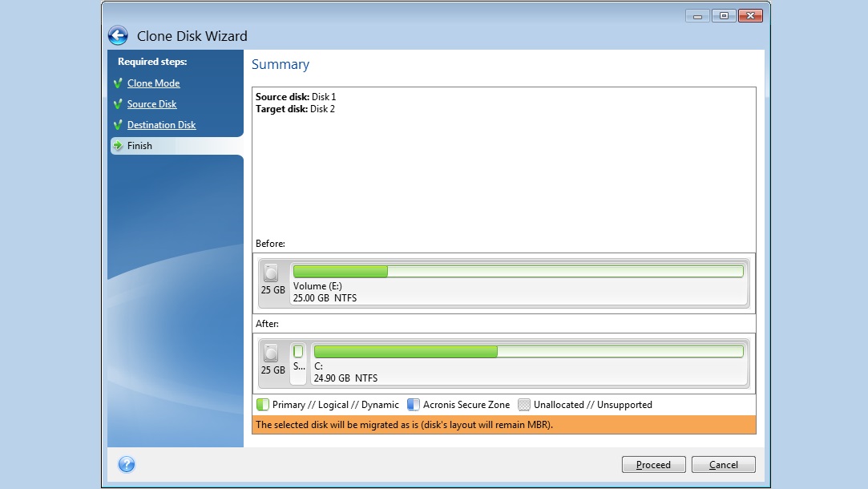Open help via the question mark icon
The width and height of the screenshot is (868, 489).
tap(126, 464)
